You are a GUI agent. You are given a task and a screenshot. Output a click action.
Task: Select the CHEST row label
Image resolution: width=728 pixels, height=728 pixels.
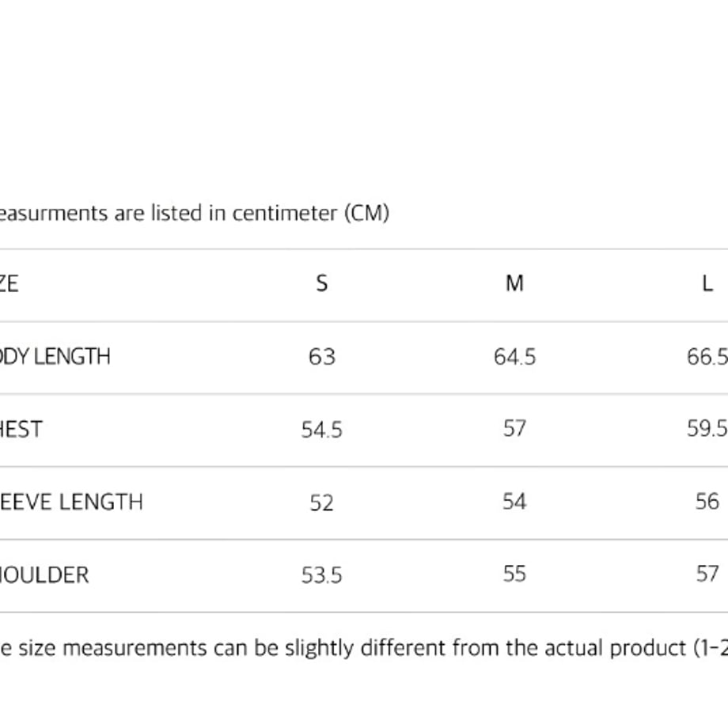pos(21,429)
